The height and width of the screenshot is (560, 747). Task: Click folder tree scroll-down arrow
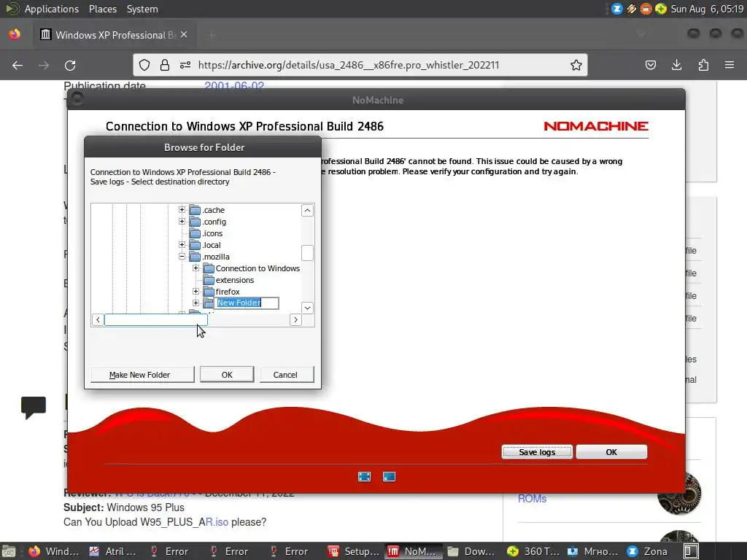307,308
